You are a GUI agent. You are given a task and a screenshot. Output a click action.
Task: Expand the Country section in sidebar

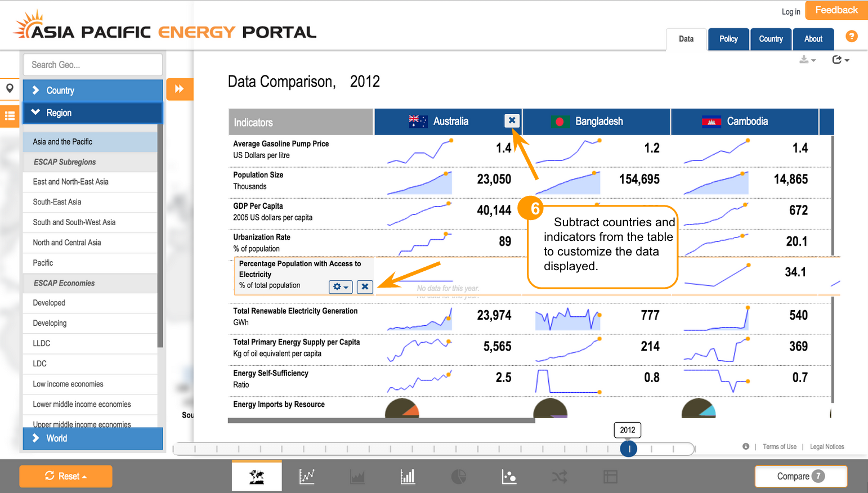pyautogui.click(x=92, y=91)
